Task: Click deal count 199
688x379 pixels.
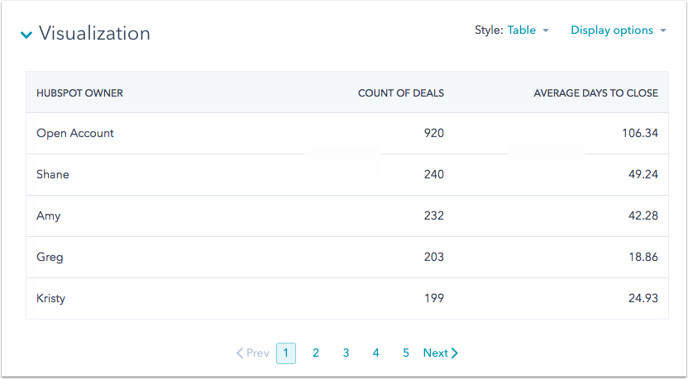Action: (434, 298)
